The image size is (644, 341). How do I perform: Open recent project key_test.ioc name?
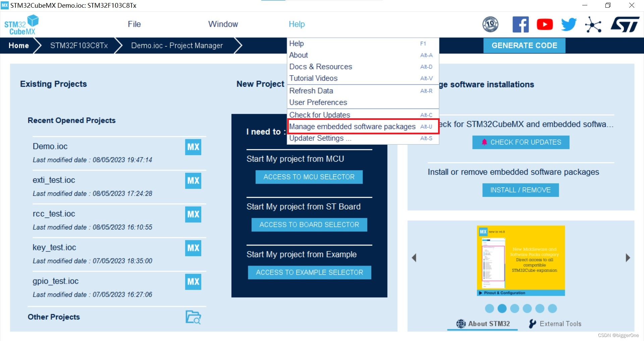tap(54, 248)
